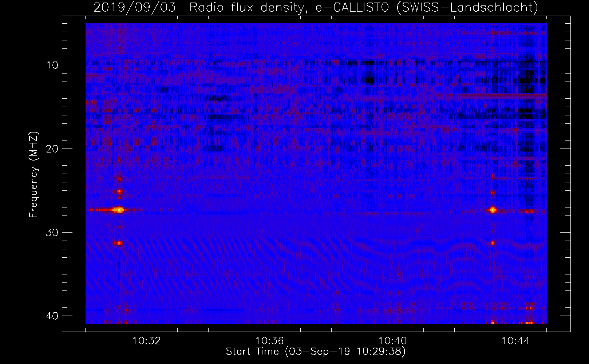This screenshot has height=364, width=589.
Task: Click the bright yellow burst at 27 MHz near 10:31
Action: [x=119, y=210]
